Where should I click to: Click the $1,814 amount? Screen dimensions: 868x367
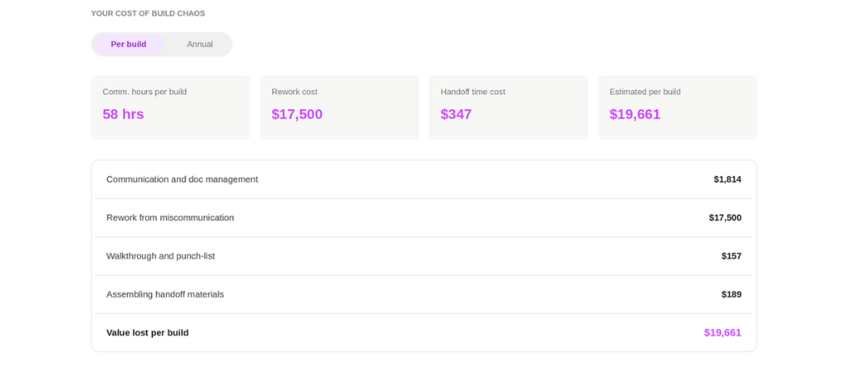tap(728, 179)
